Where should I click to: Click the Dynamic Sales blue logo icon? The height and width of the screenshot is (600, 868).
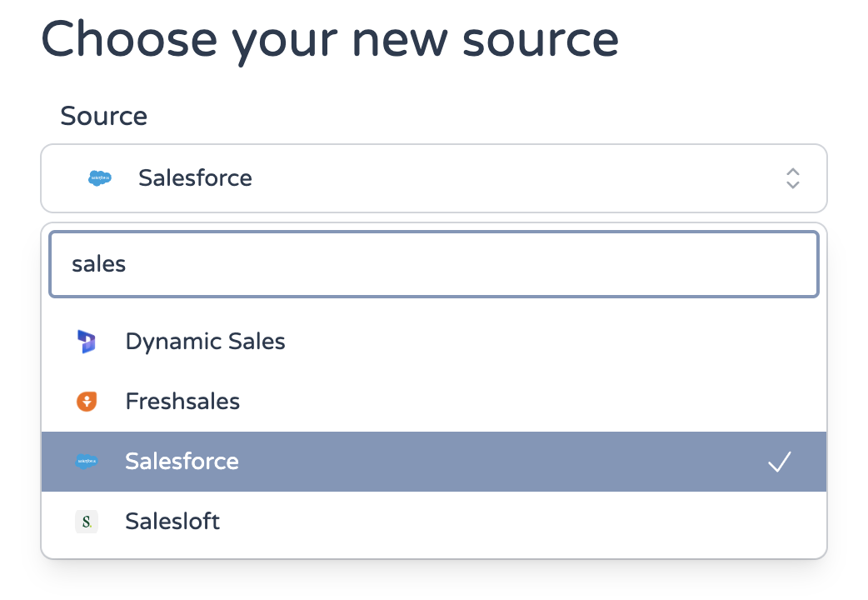[87, 342]
